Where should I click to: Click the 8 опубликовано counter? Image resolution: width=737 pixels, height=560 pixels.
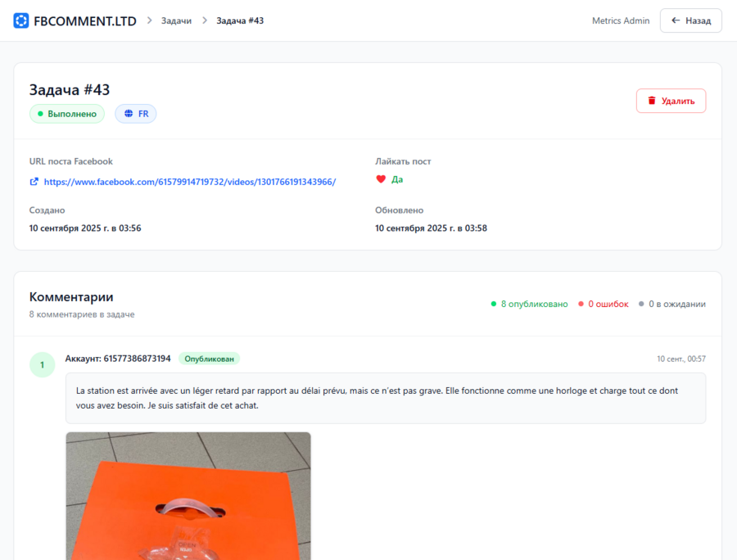pyautogui.click(x=529, y=304)
